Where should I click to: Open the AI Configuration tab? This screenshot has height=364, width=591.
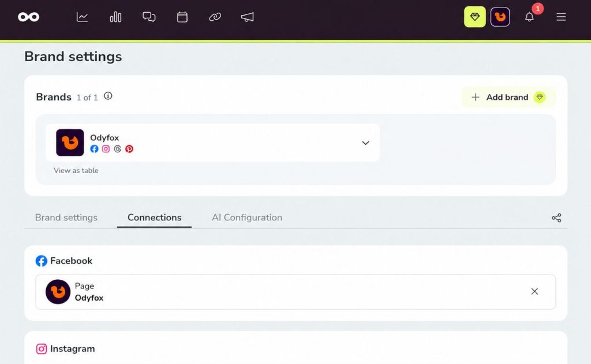247,217
